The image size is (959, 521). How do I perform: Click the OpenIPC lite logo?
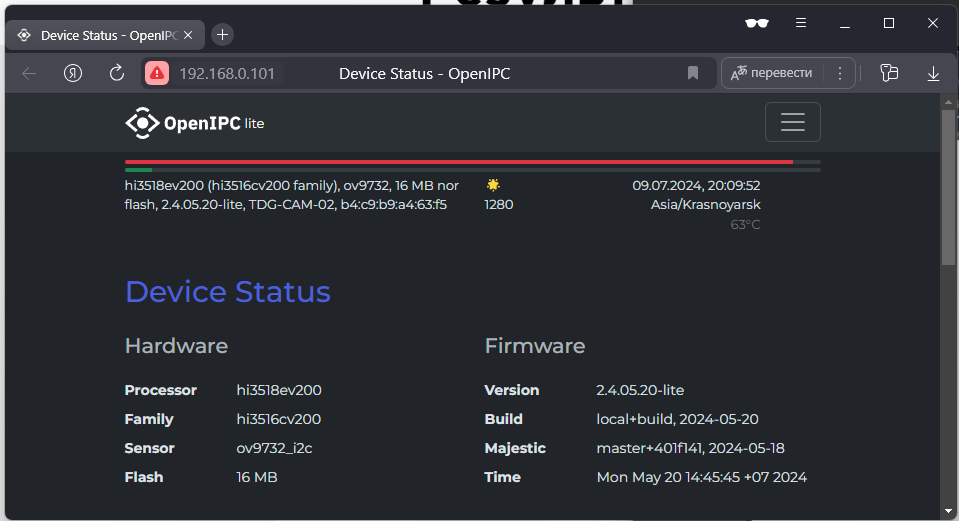(x=195, y=123)
